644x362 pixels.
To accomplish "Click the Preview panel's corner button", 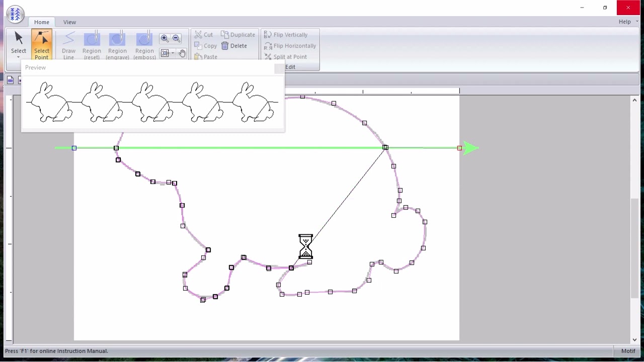I will 279,68.
